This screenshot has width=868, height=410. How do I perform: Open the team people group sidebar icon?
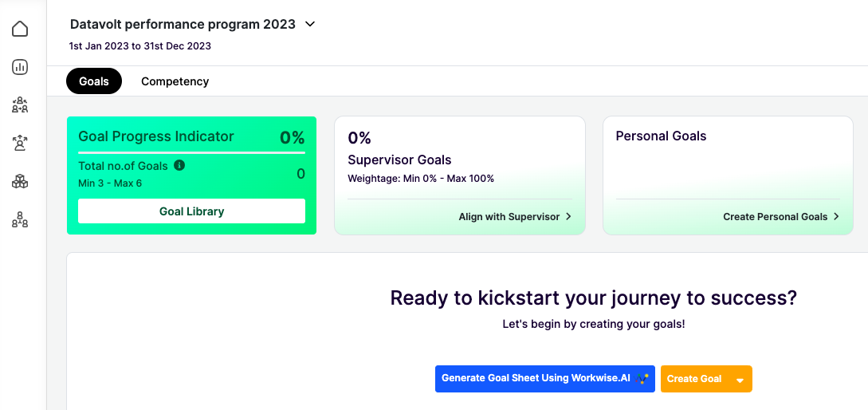pos(20,104)
